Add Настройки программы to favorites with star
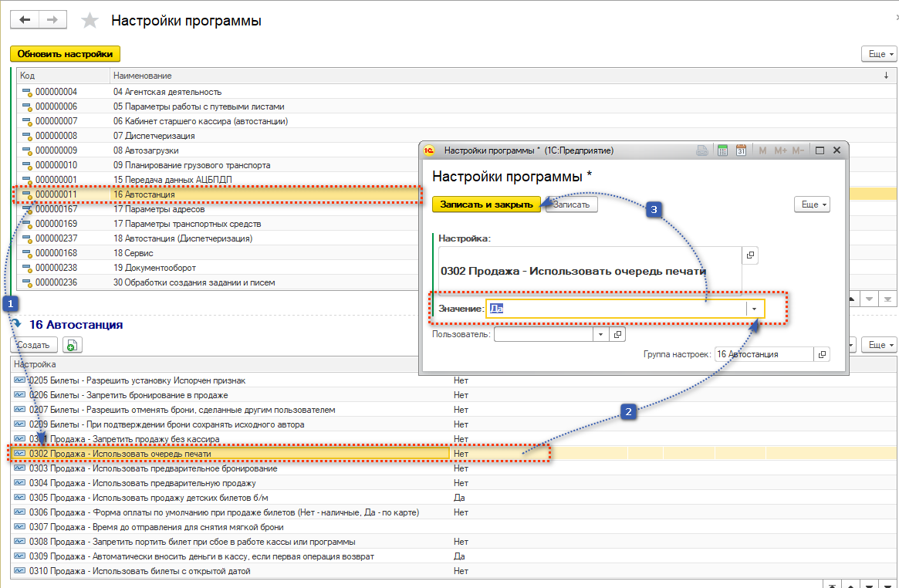Screen dimensions: 899x588 pyautogui.click(x=90, y=21)
